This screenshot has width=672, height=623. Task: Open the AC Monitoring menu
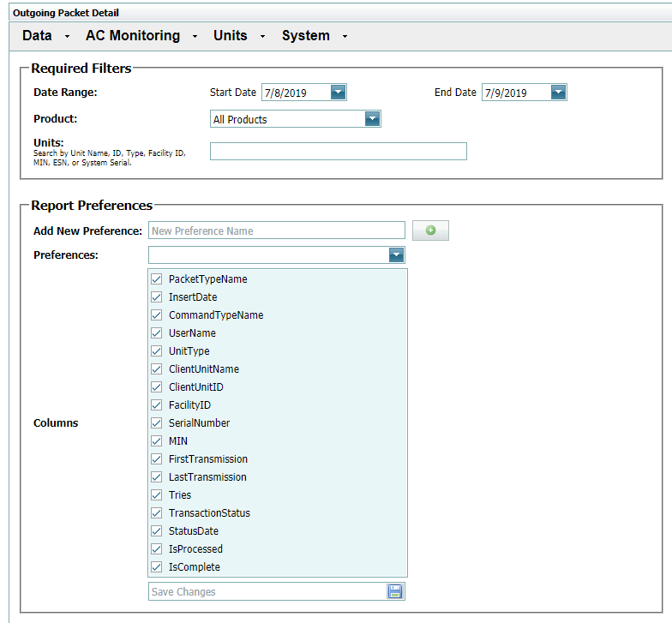coord(133,36)
